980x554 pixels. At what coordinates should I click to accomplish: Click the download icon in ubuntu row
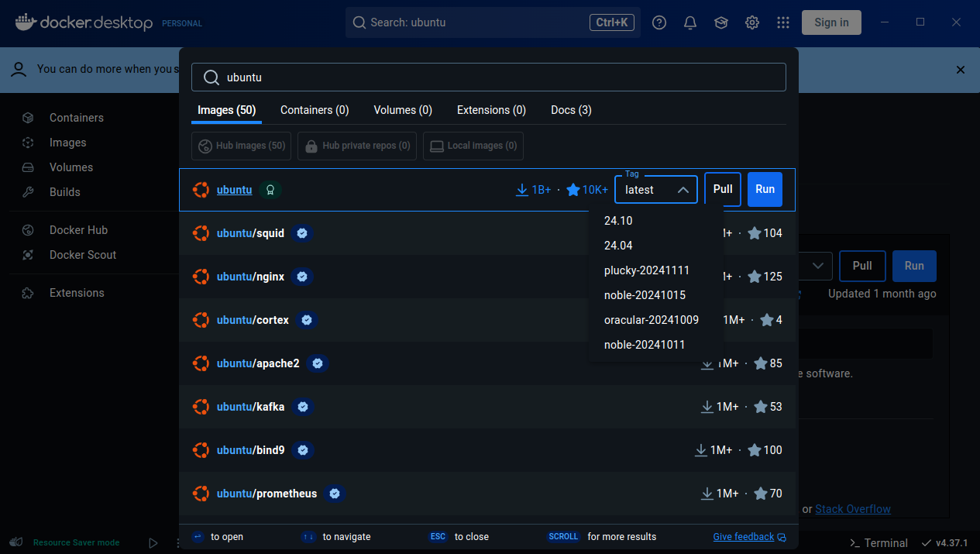[522, 190]
